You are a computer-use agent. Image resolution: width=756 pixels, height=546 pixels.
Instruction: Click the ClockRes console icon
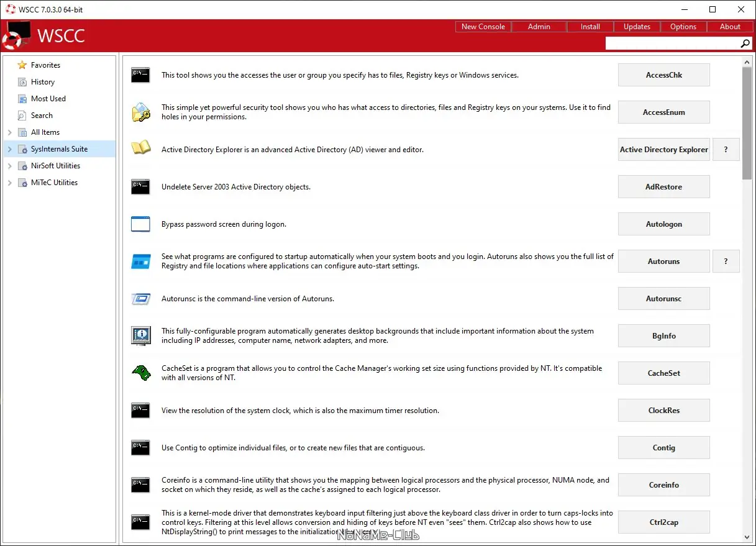click(x=140, y=410)
